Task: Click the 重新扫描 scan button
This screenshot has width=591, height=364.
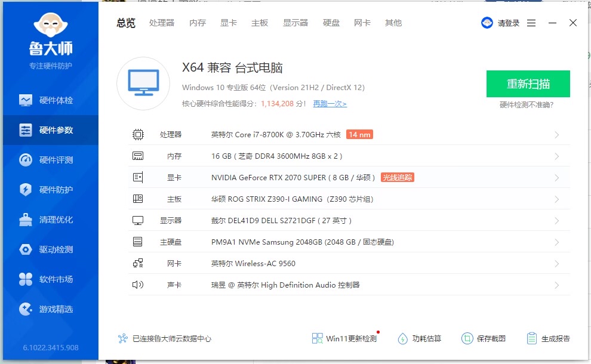Action: pos(528,84)
